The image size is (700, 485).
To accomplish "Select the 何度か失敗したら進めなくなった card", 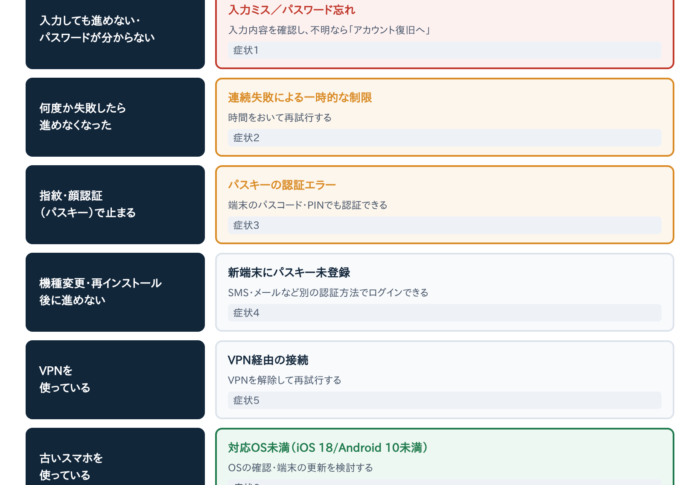I will (x=115, y=117).
